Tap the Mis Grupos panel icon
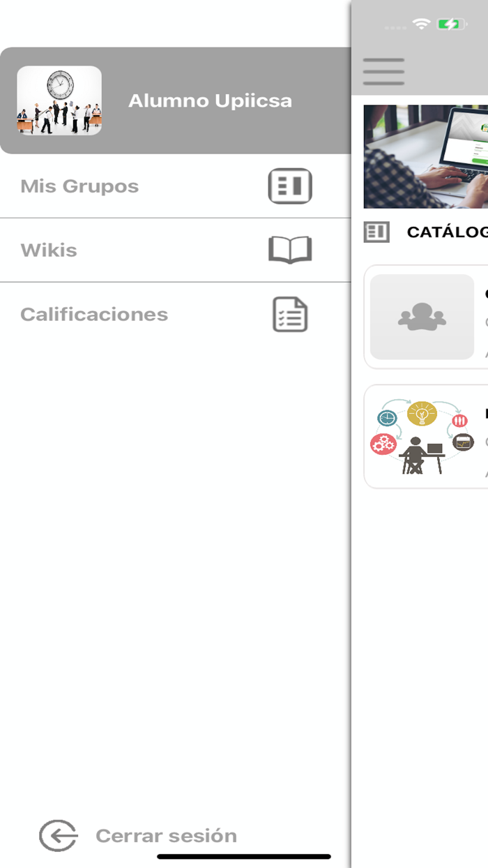The image size is (488, 868). point(290,186)
